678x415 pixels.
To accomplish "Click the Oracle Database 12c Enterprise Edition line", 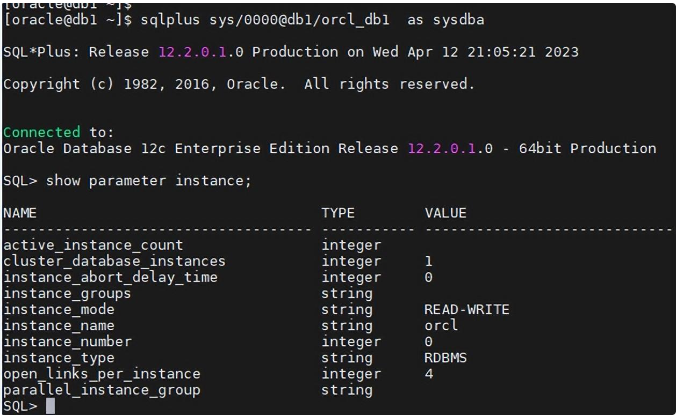I will pyautogui.click(x=330, y=148).
